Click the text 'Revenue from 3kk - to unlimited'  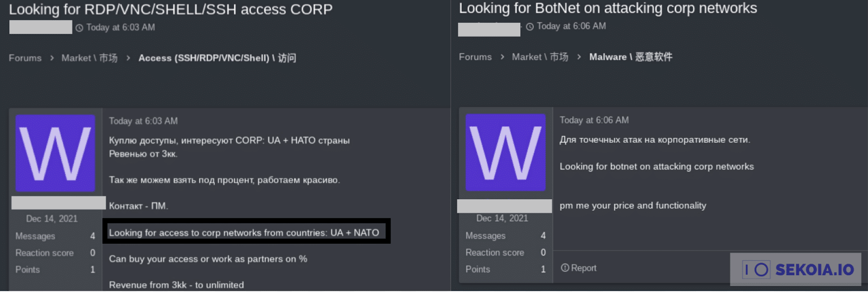point(176,285)
